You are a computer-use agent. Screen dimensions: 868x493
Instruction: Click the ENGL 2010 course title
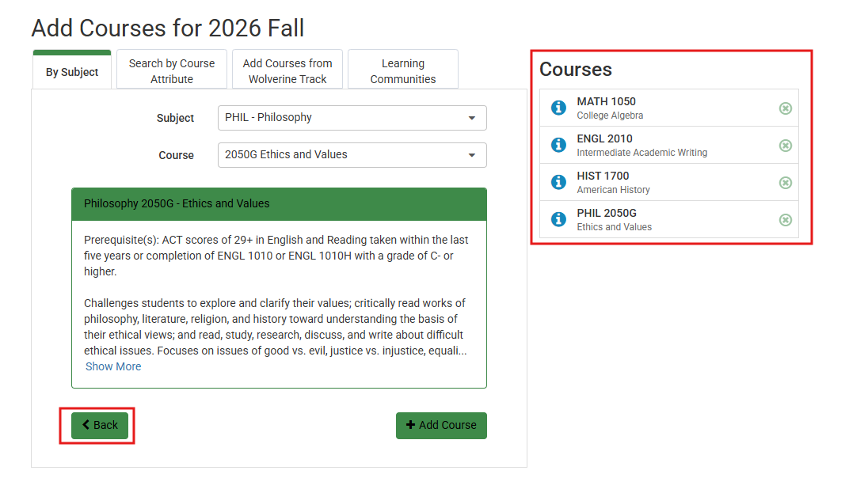click(x=604, y=138)
